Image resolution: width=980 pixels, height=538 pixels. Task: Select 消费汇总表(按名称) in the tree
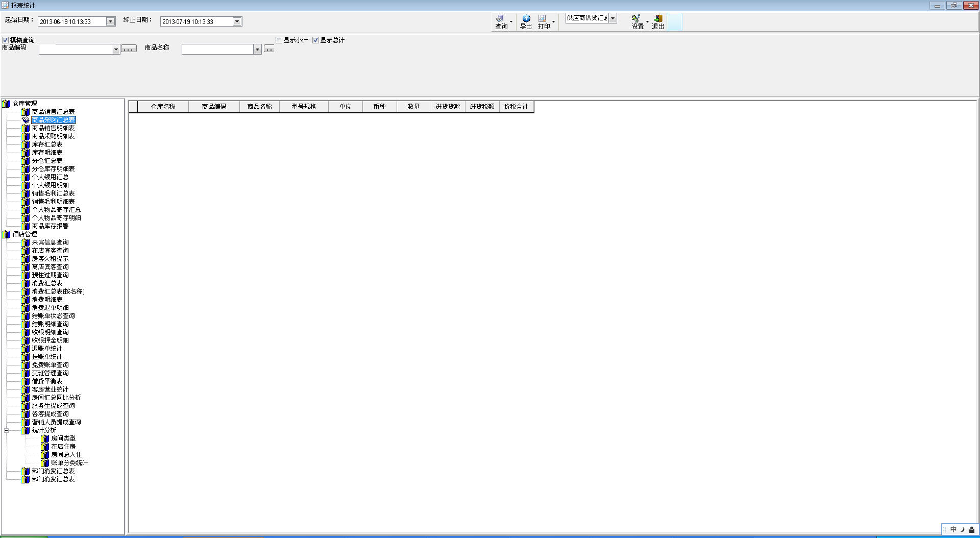[x=58, y=291]
